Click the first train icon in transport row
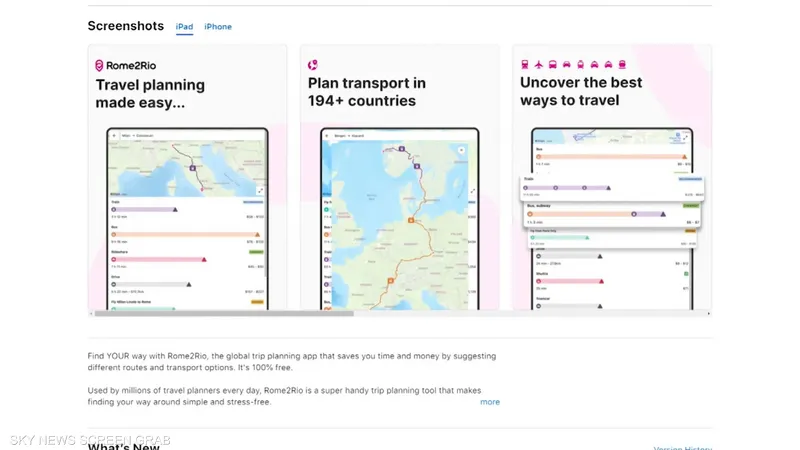800x450 pixels. click(525, 64)
